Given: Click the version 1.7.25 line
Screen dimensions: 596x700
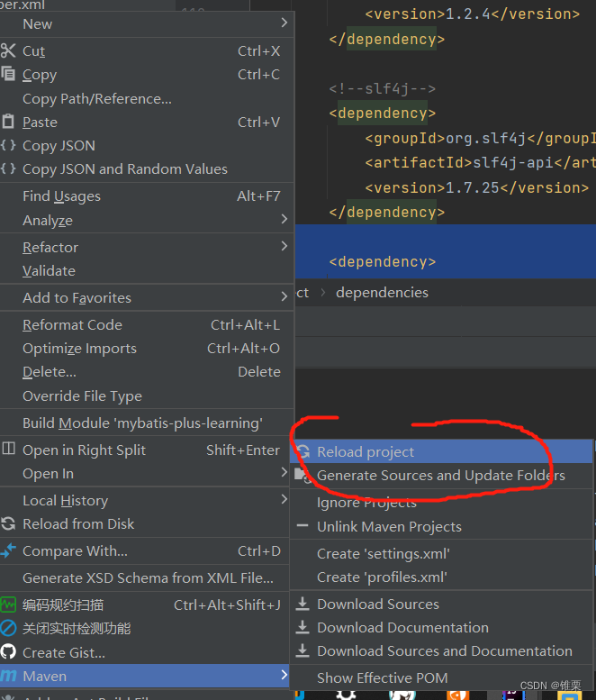Looking at the screenshot, I should tap(477, 187).
